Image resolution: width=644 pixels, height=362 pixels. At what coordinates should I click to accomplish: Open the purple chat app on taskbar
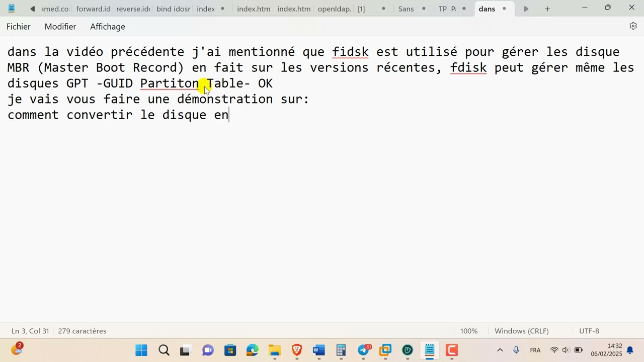[208, 350]
